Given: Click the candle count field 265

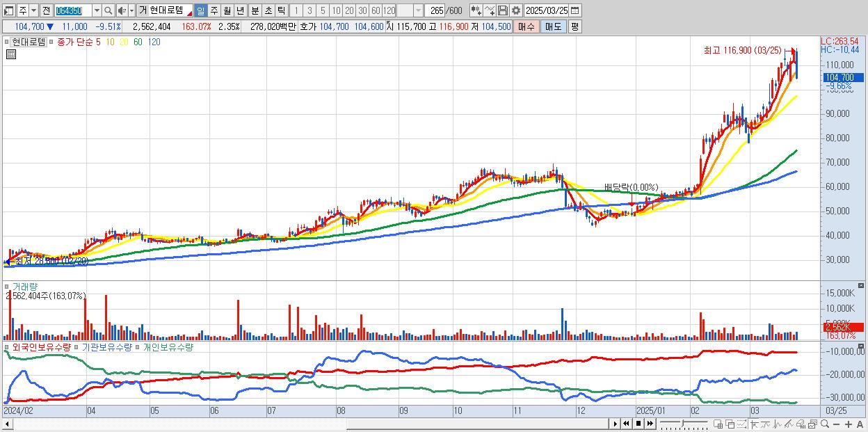Looking at the screenshot, I should pos(434,10).
